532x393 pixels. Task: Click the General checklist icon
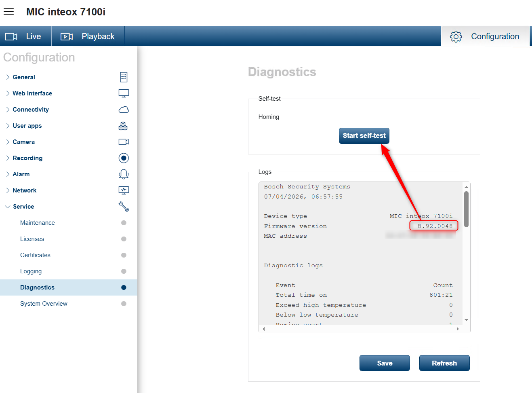124,77
